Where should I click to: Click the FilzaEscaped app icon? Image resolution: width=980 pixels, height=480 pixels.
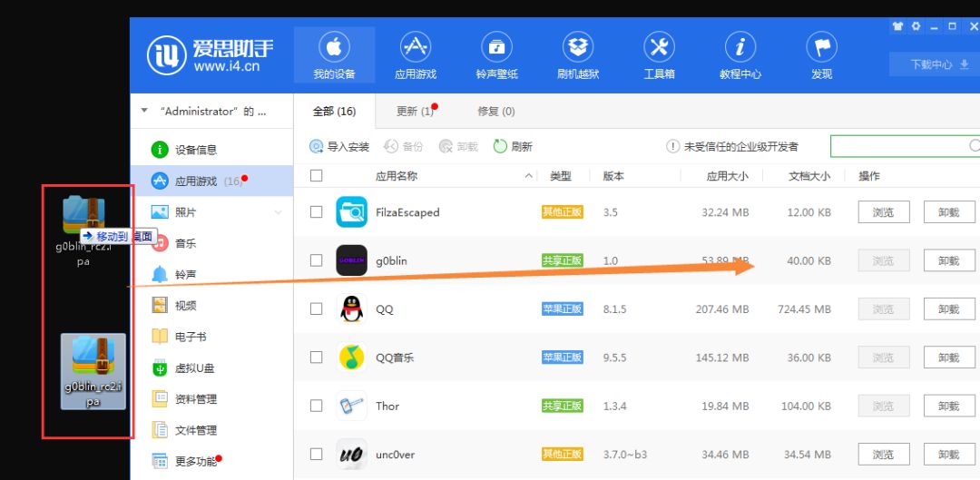click(352, 212)
